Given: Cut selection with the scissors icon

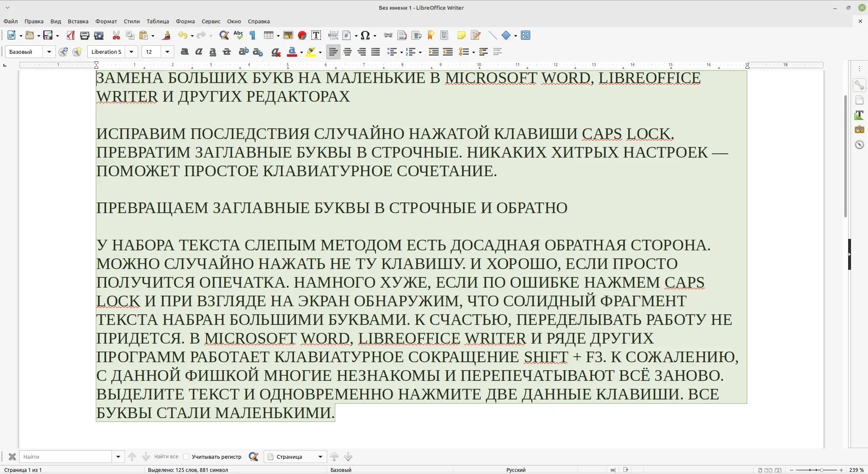Looking at the screenshot, I should [x=116, y=36].
